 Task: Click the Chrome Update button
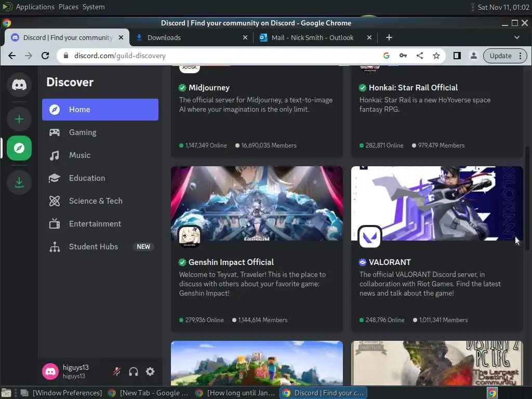pos(505,56)
